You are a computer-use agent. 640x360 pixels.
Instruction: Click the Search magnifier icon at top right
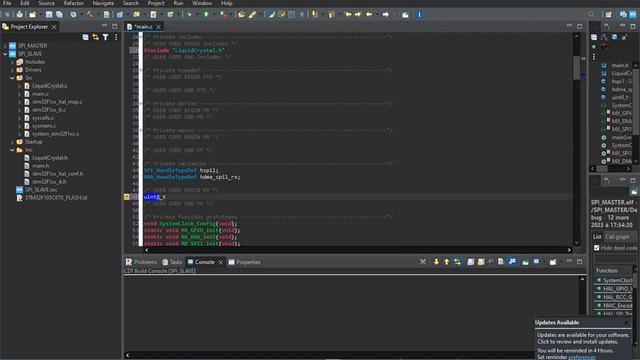pyautogui.click(x=591, y=14)
